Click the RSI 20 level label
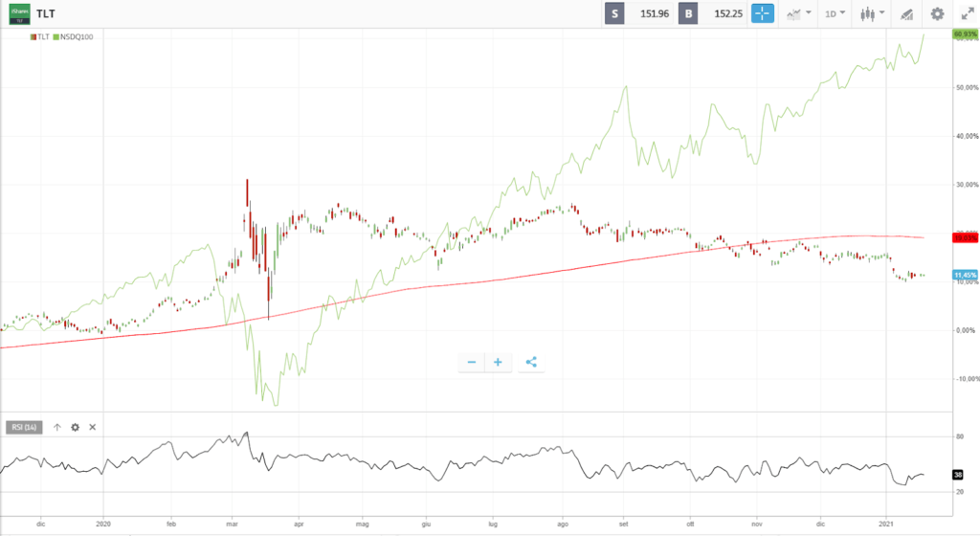This screenshot has height=536, width=980. tap(959, 492)
